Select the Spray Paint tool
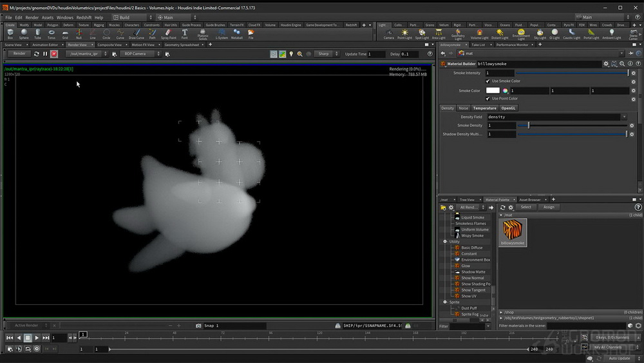644x363 pixels. click(168, 34)
